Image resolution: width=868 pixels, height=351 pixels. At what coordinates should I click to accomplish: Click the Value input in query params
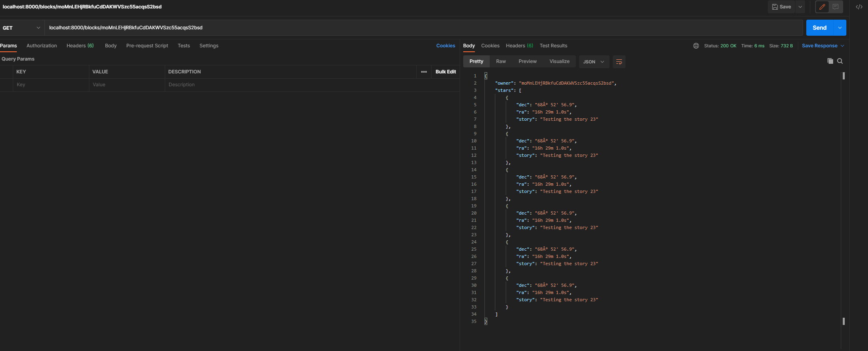pyautogui.click(x=127, y=85)
